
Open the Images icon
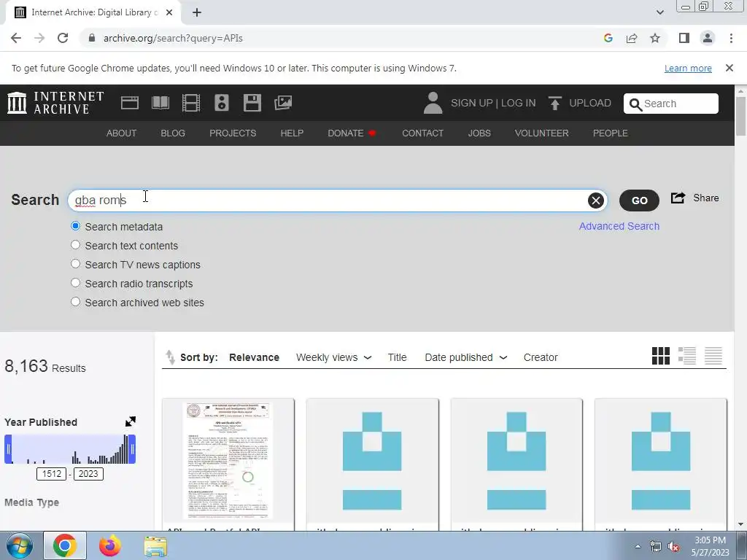coord(283,103)
